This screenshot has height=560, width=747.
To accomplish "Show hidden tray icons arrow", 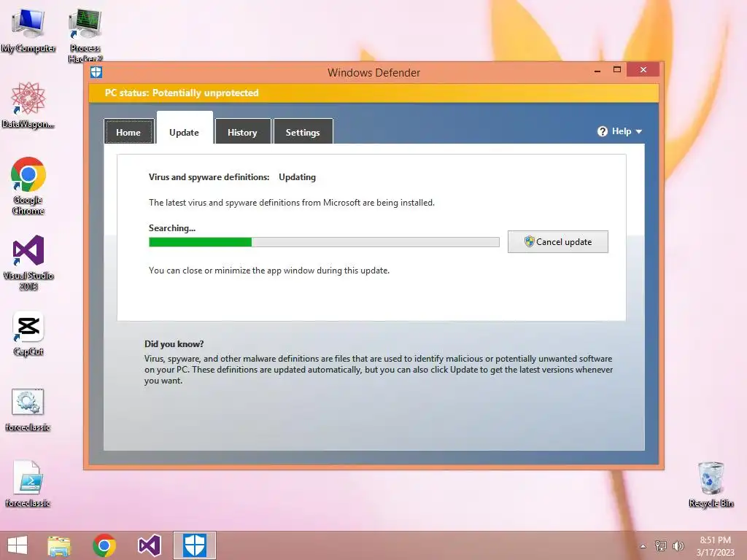I will (x=643, y=546).
